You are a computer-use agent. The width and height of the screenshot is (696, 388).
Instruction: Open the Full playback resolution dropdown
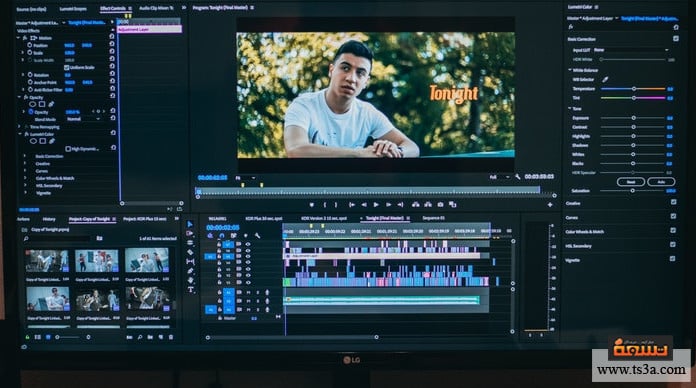pos(499,177)
